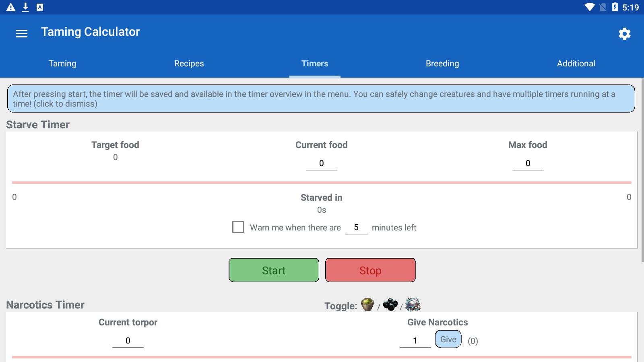Tap the download notification icon
The height and width of the screenshot is (362, 644).
[x=25, y=7]
